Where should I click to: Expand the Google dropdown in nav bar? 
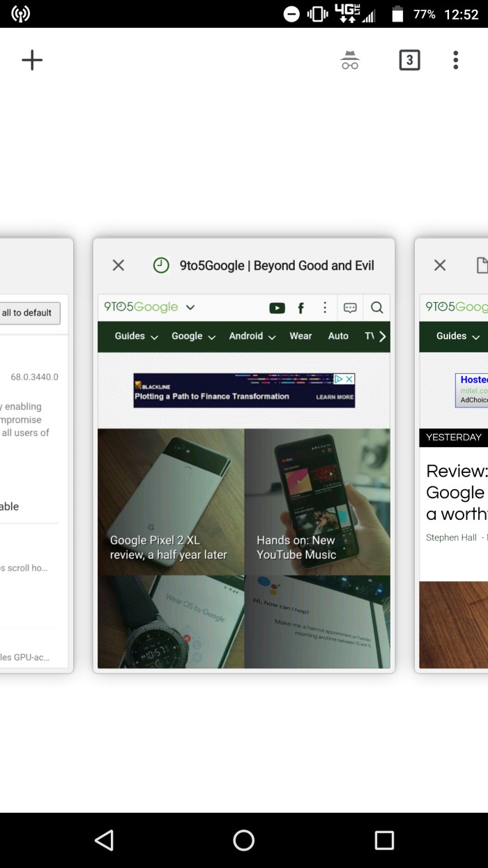(194, 336)
